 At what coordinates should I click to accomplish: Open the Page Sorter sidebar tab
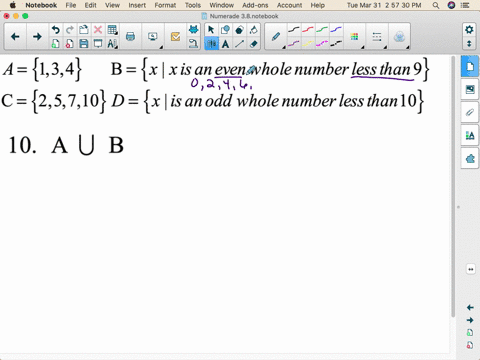470,67
